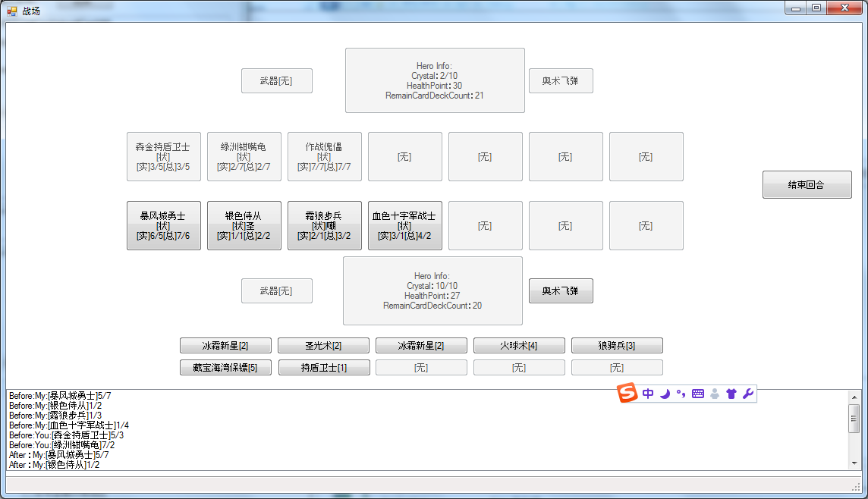The image size is (868, 499).
Task: Use my hero power 奥术飞弹
Action: click(561, 291)
